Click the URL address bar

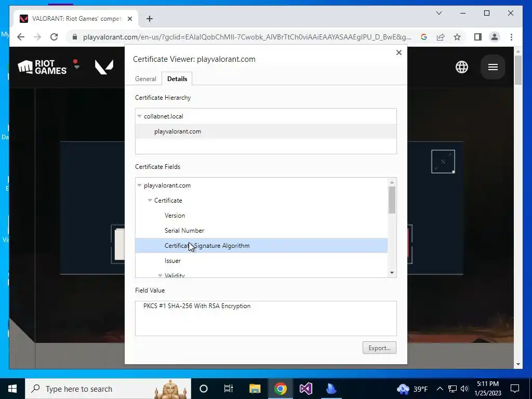click(x=247, y=37)
